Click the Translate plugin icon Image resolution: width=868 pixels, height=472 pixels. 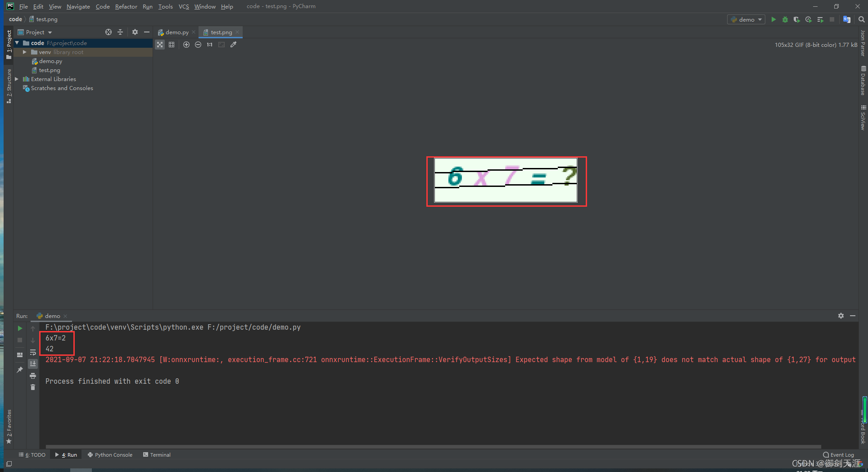(847, 19)
